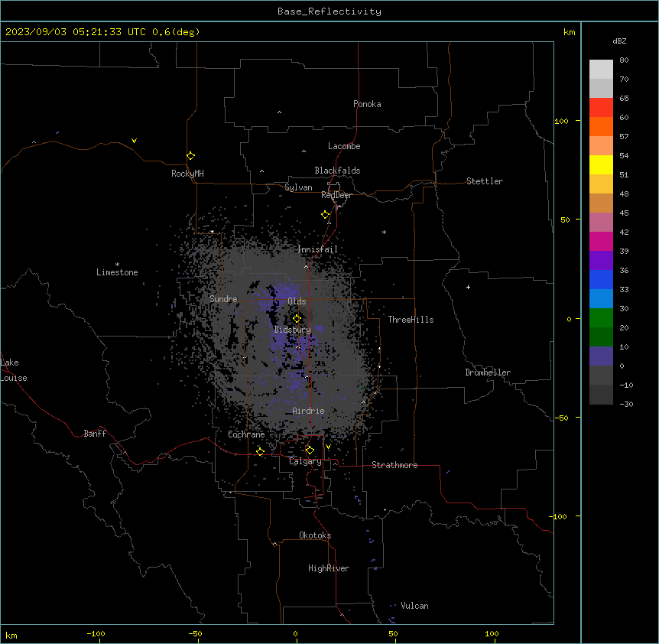
Task: Click the RockyMH label
Action: (187, 174)
